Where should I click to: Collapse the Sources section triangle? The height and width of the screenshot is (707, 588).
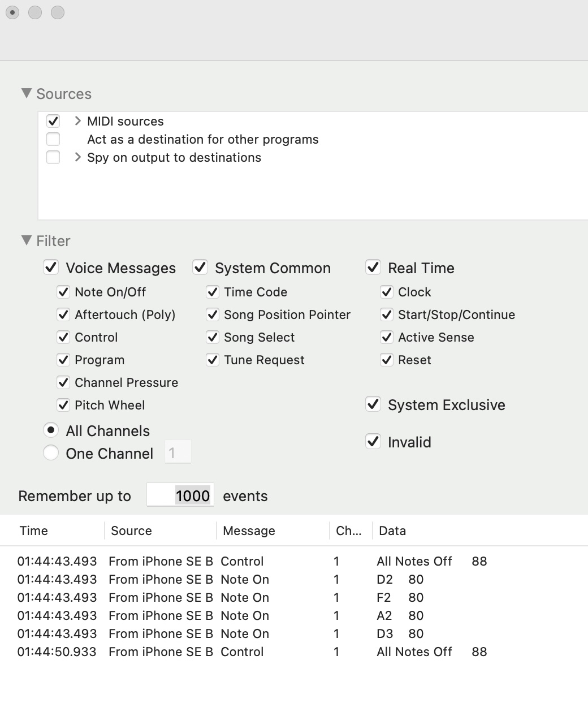pos(26,93)
